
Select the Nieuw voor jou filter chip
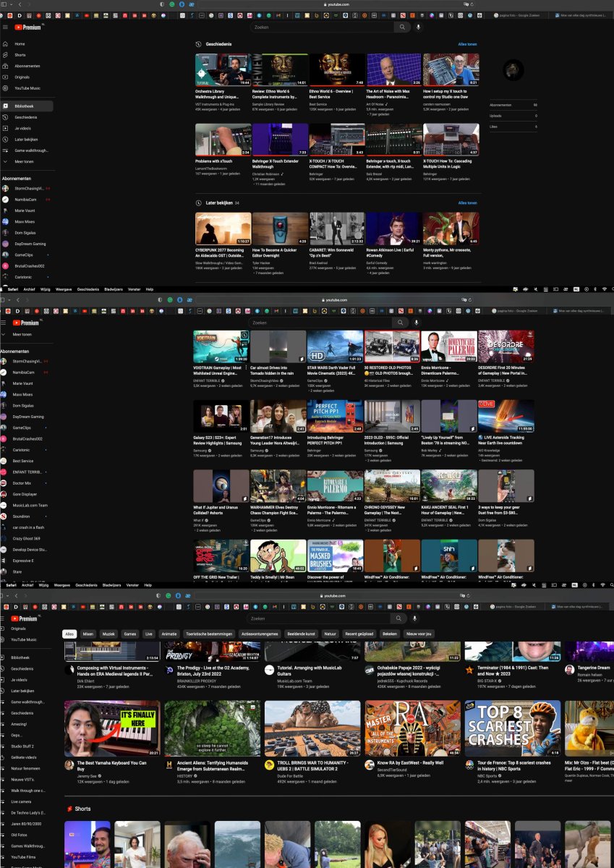coord(419,634)
